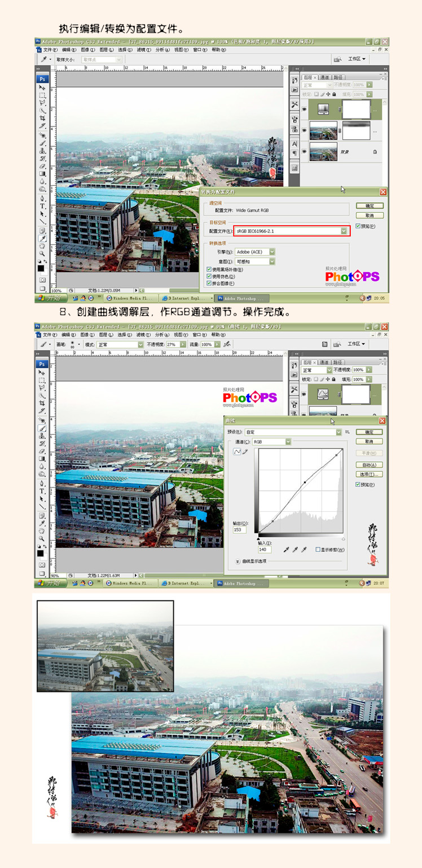Click 选项(T)... button in the Curves dialog
Viewport: 422px width, 868px height.
[x=369, y=474]
